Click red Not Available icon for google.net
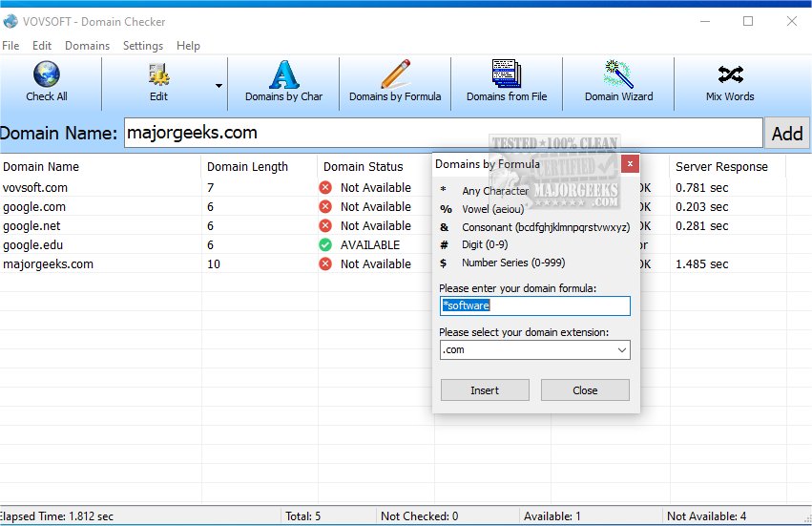 point(325,226)
